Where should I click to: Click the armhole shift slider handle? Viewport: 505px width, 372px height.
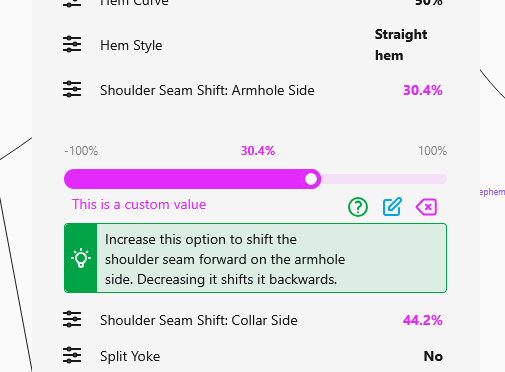point(311,179)
